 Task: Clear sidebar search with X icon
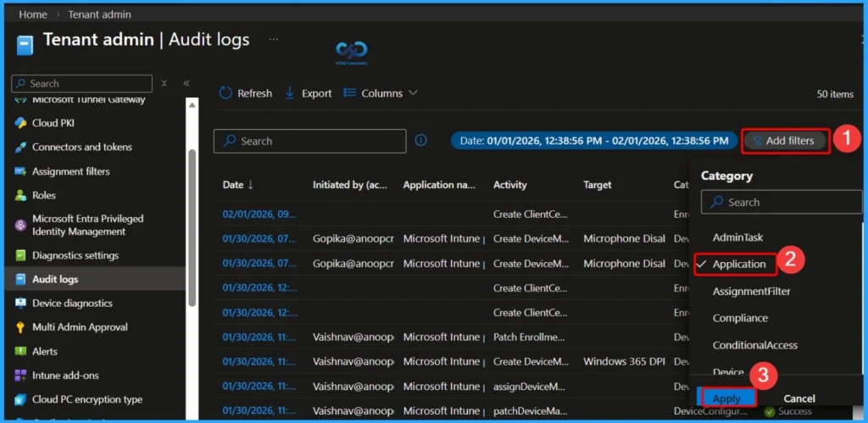pyautogui.click(x=164, y=84)
